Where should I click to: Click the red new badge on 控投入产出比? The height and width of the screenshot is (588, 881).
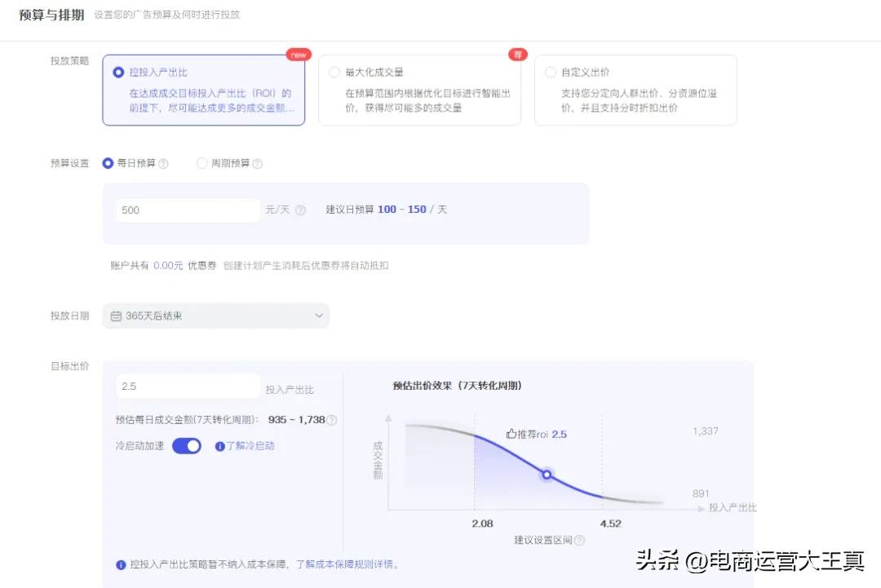point(299,55)
